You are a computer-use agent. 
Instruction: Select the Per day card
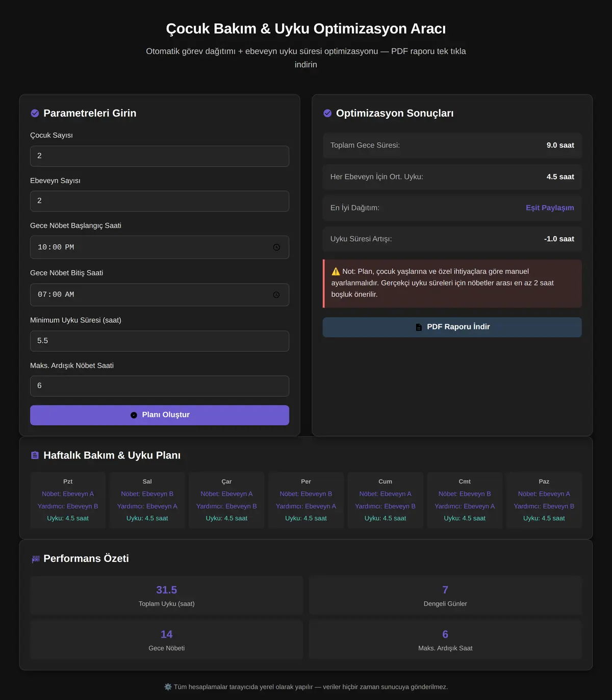306,500
